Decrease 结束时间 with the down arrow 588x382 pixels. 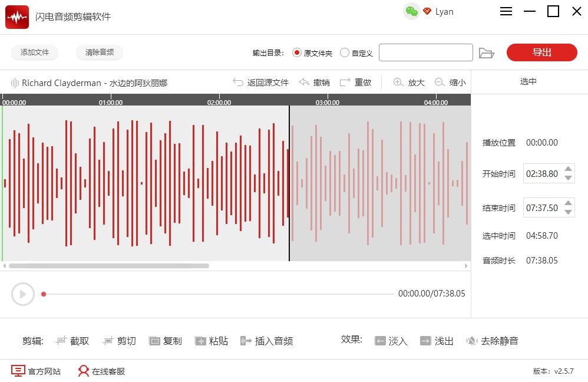[x=568, y=212]
